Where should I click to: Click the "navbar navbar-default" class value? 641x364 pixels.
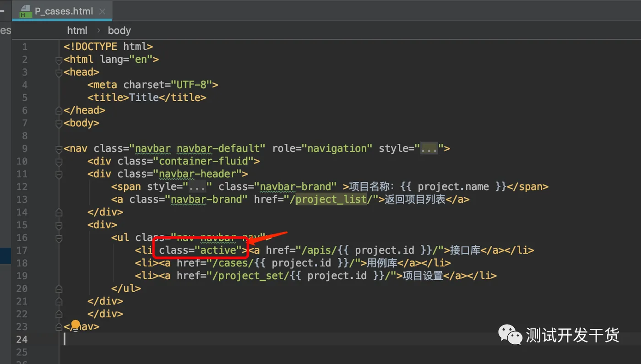[x=197, y=149]
